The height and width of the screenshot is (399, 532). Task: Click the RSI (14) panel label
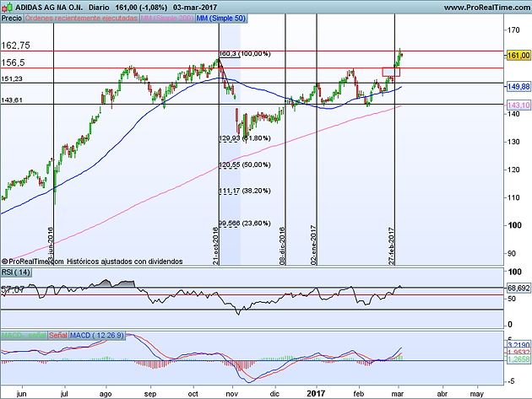pos(16,272)
